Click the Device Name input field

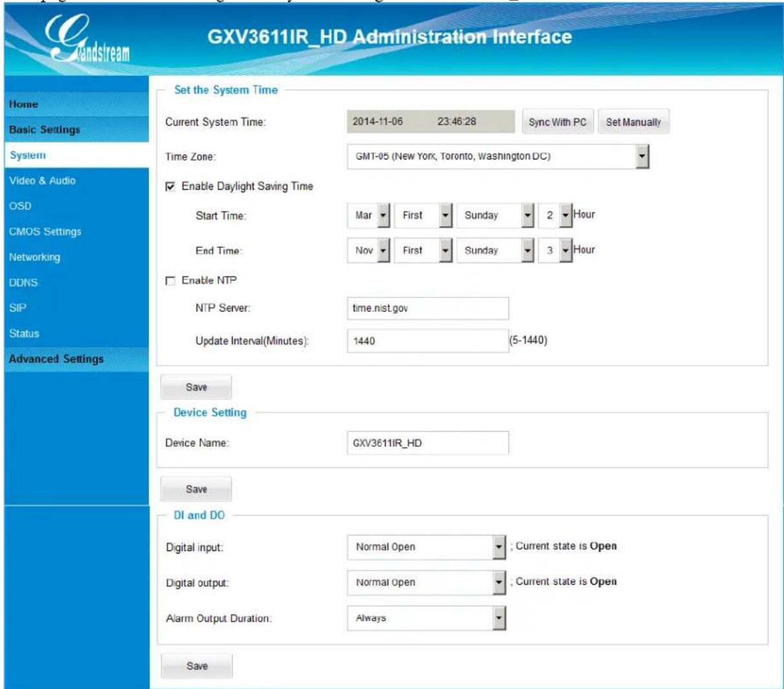(x=428, y=443)
